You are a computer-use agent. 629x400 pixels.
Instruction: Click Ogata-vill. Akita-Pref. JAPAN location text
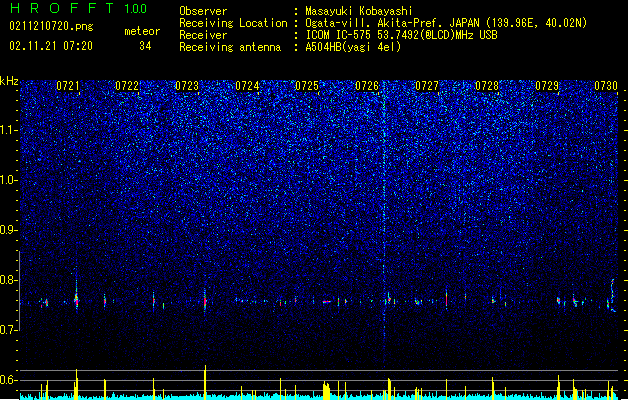(x=446, y=23)
